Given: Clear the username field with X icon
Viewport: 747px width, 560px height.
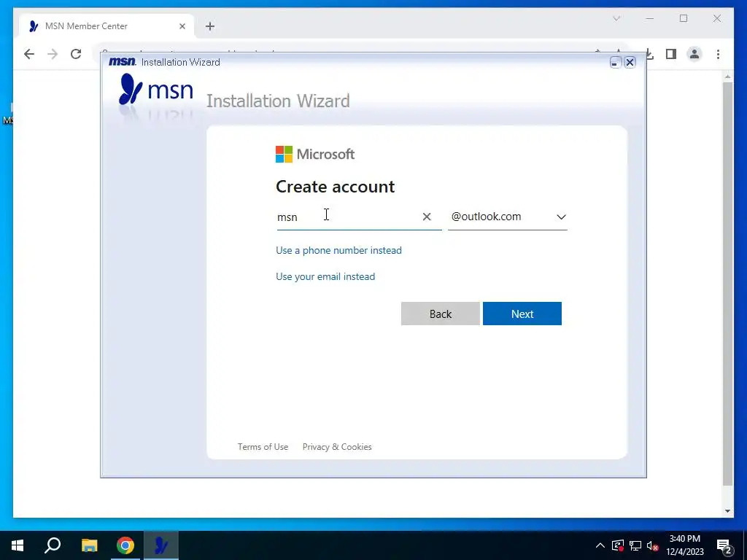Looking at the screenshot, I should [x=427, y=217].
